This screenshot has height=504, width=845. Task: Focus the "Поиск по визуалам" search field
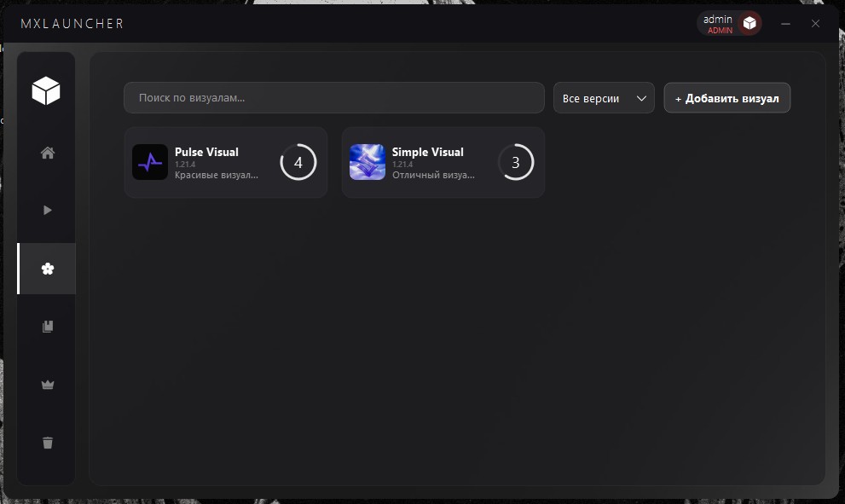click(333, 98)
